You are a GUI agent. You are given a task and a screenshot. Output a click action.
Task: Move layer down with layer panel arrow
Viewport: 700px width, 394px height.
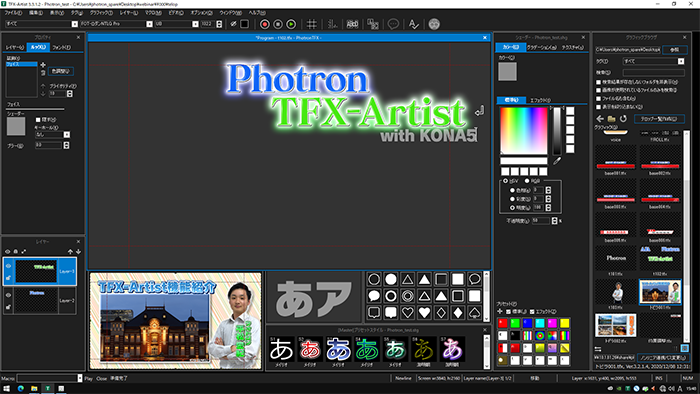click(x=78, y=252)
